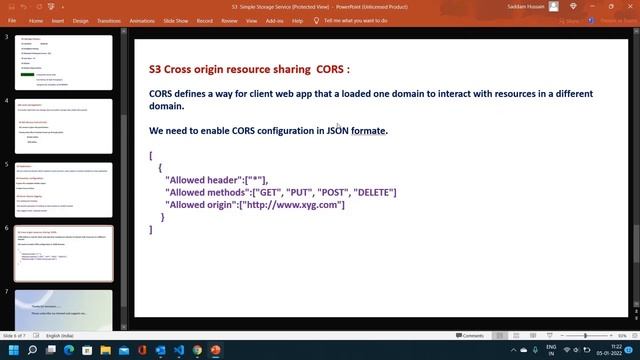Open Customize Quick Access Toolbar arrow
This screenshot has height=360, width=640.
62,7
